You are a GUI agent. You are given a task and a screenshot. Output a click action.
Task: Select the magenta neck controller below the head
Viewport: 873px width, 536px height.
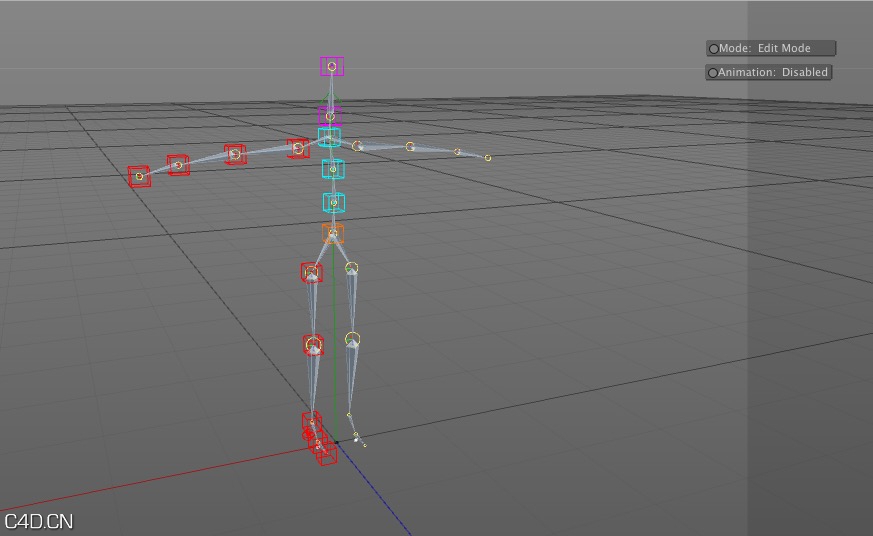pyautogui.click(x=330, y=116)
